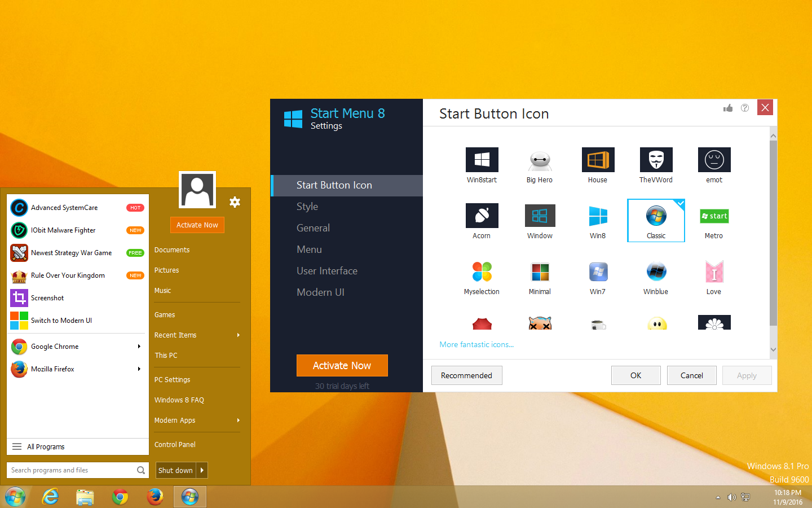Open the settings gear in the start menu
The width and height of the screenshot is (812, 508).
(x=235, y=202)
